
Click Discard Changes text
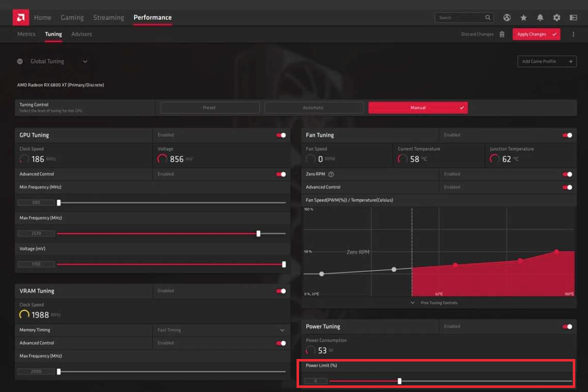(x=477, y=34)
